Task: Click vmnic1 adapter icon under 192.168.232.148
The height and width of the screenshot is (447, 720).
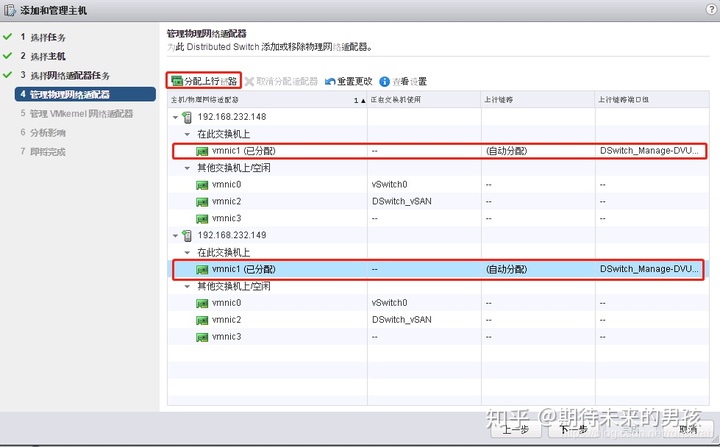Action: 202,151
